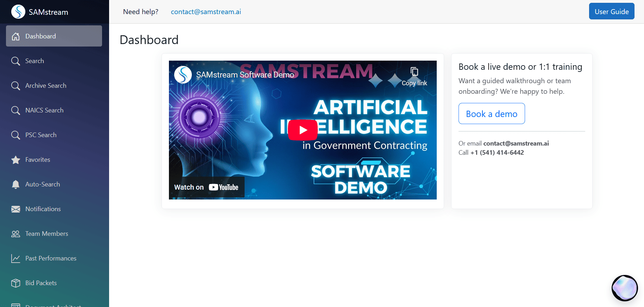Go to the Search menu item
The height and width of the screenshot is (307, 644).
pyautogui.click(x=34, y=61)
